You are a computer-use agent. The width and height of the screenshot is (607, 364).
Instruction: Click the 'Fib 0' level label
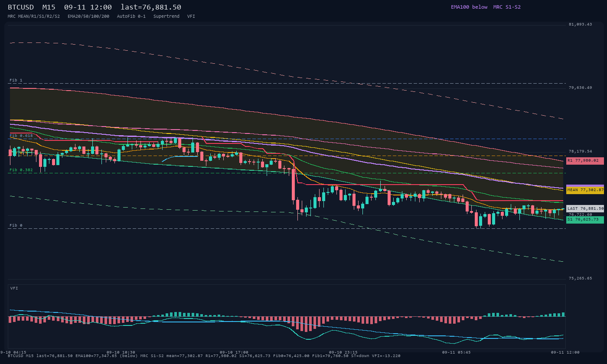tap(16, 225)
